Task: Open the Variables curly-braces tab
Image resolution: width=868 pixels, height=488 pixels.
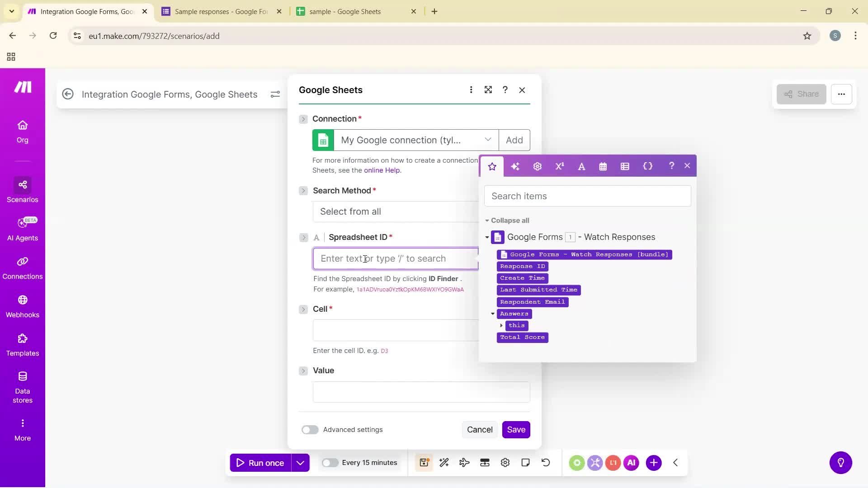Action: (x=648, y=166)
